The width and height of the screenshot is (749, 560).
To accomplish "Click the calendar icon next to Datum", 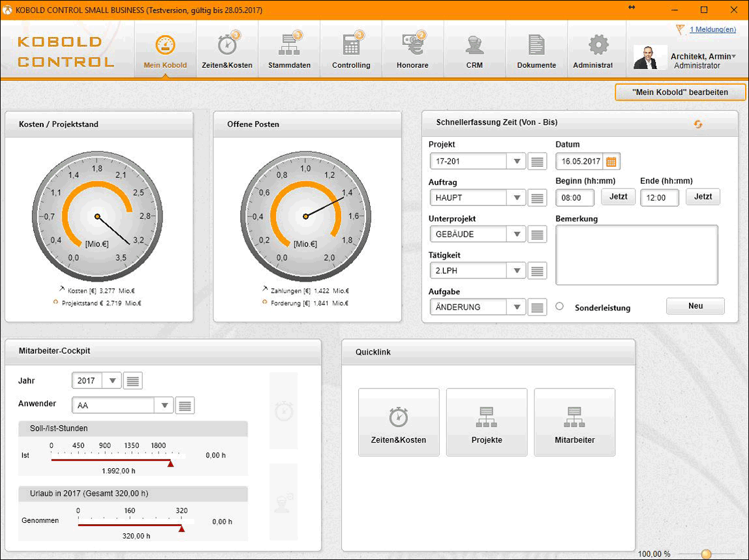I will point(612,161).
